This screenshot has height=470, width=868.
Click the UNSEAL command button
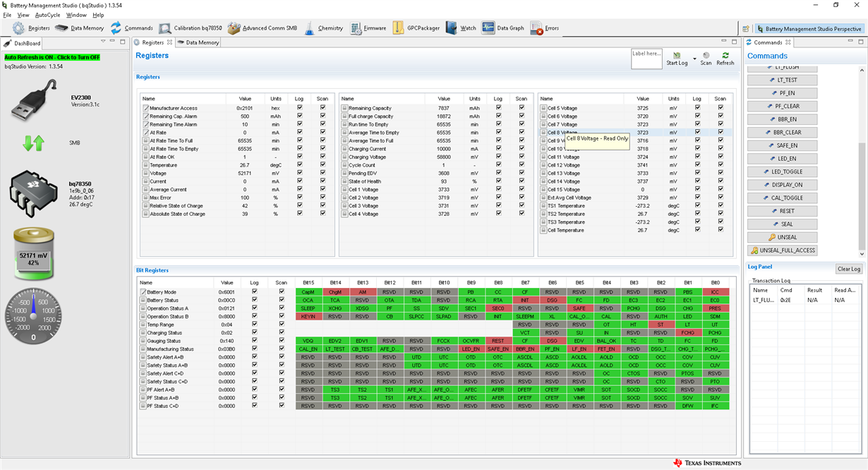(x=782, y=237)
